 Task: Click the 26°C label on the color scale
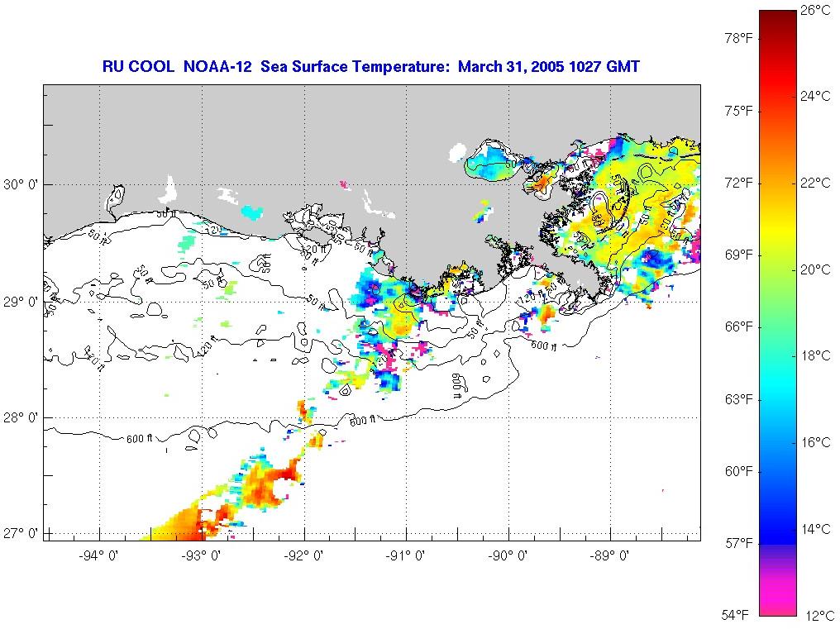[816, 10]
